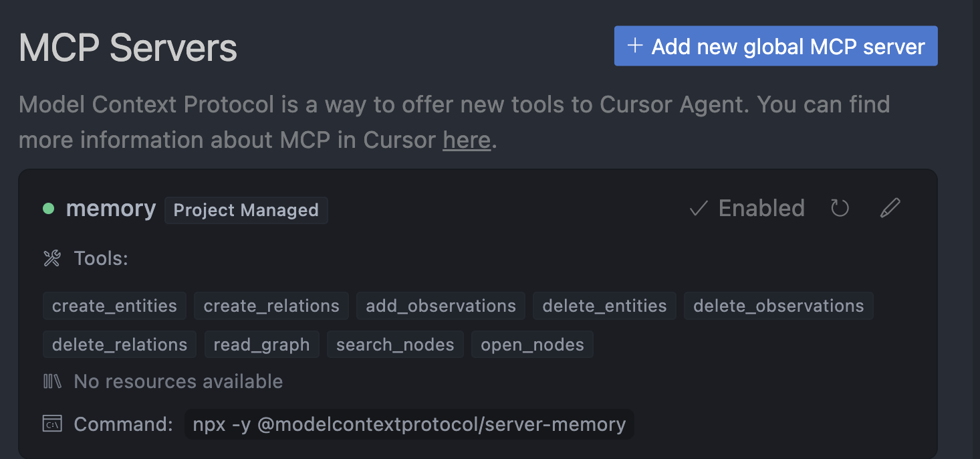Click the Tools wrench icon

click(52, 258)
